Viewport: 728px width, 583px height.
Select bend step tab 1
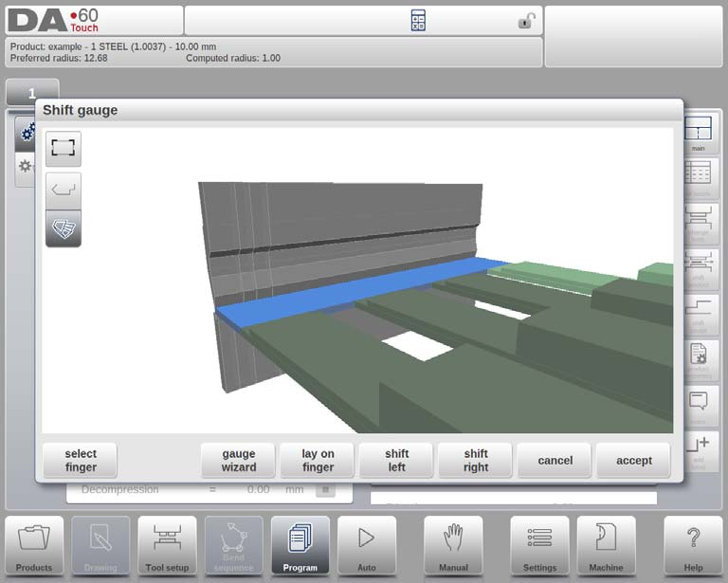click(32, 92)
